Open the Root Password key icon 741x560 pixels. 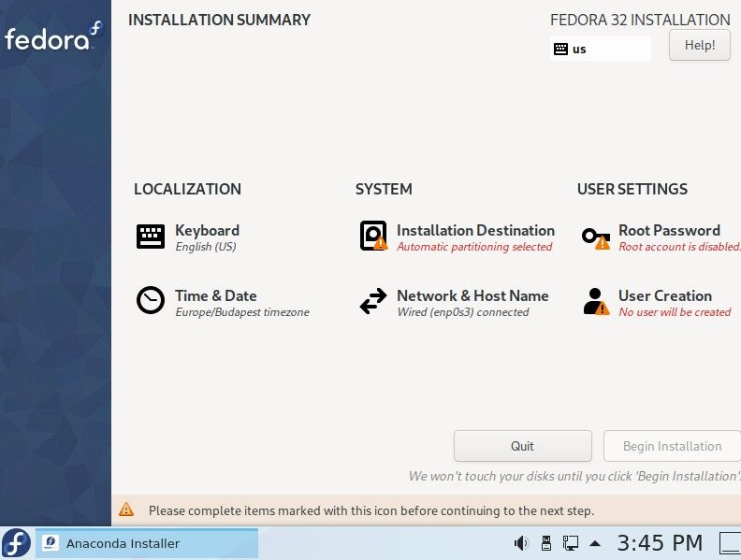(595, 238)
